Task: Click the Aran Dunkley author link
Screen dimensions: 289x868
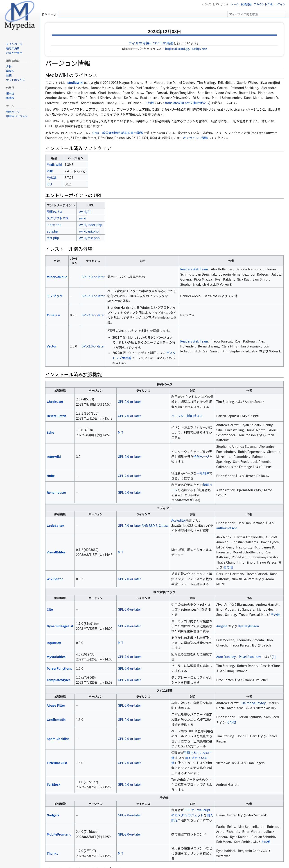Action: pos(226,657)
